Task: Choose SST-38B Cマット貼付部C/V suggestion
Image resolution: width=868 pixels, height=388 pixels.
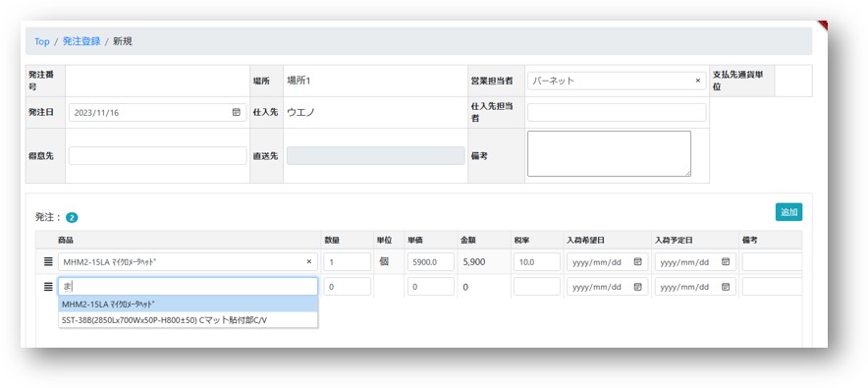Action: [x=189, y=320]
